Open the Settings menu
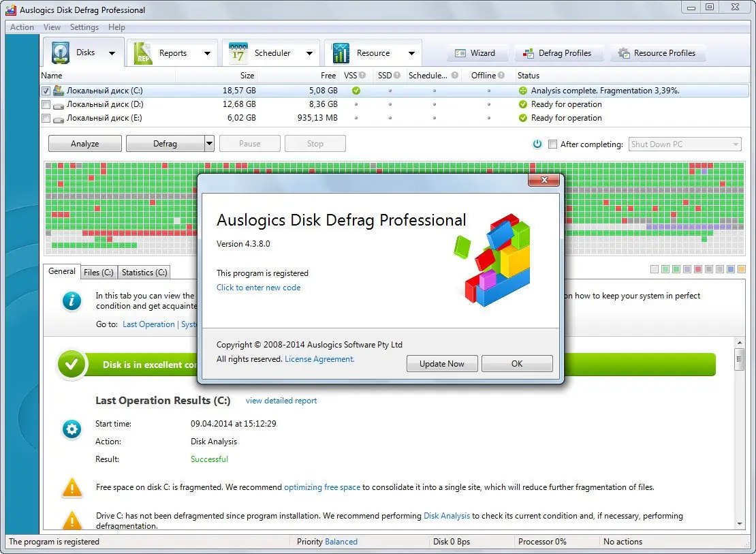The width and height of the screenshot is (756, 554). pyautogui.click(x=84, y=27)
